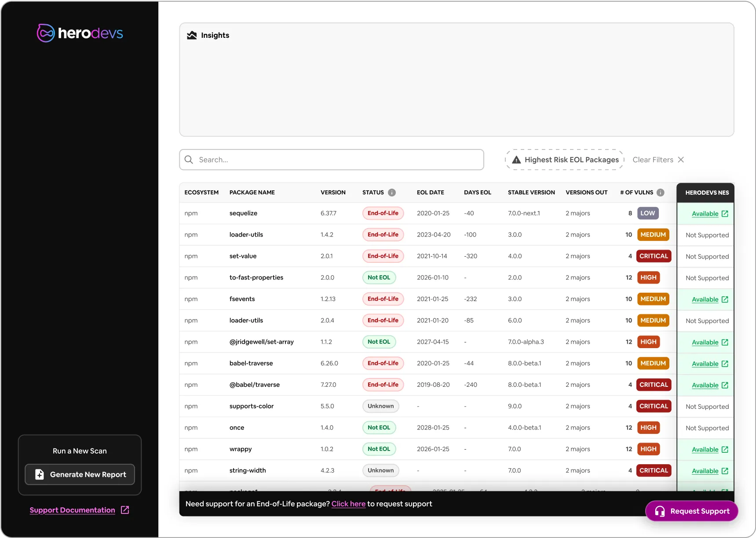Select package name @jridgewell/set-array

point(262,342)
